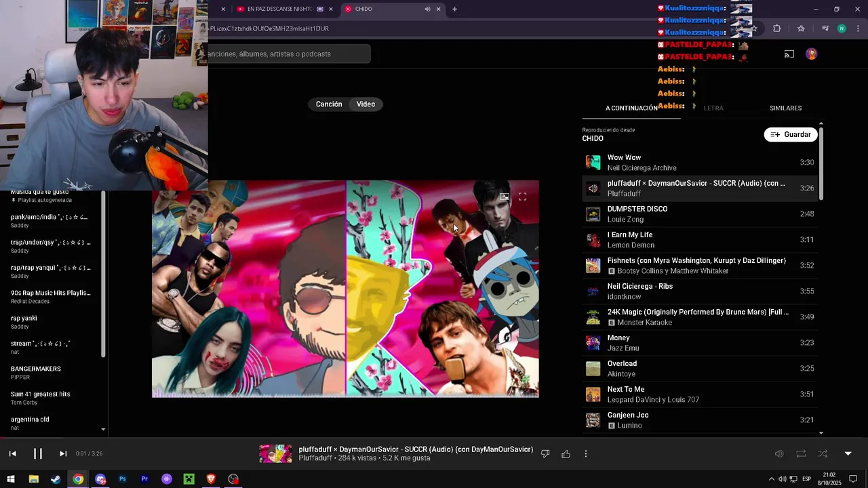
Task: Open the trap/under/qsy playlist in sidebar
Action: [50, 247]
